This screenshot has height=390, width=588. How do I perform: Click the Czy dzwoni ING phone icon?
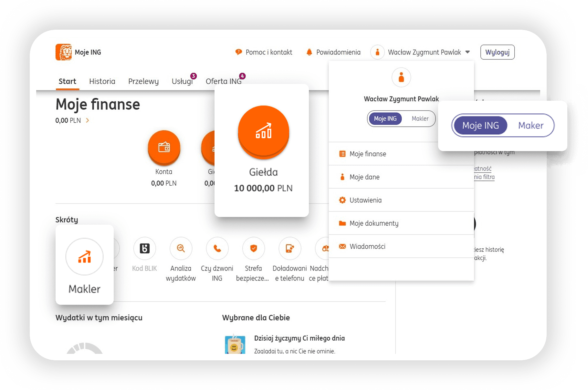(217, 249)
